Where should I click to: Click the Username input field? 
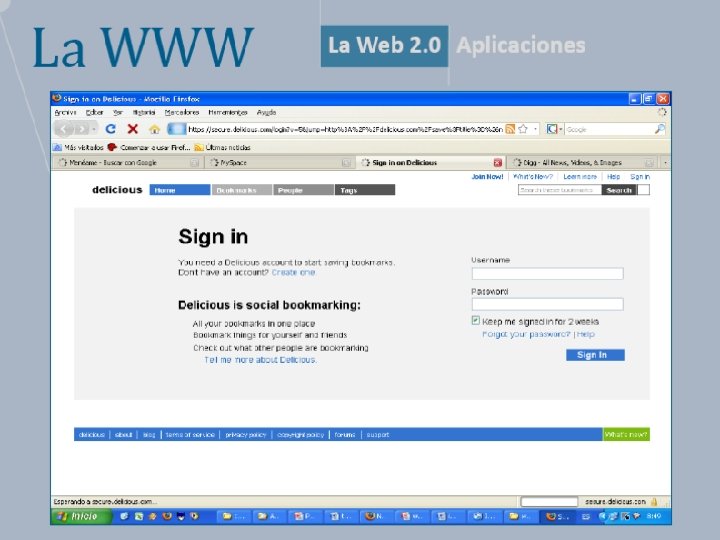coord(547,274)
